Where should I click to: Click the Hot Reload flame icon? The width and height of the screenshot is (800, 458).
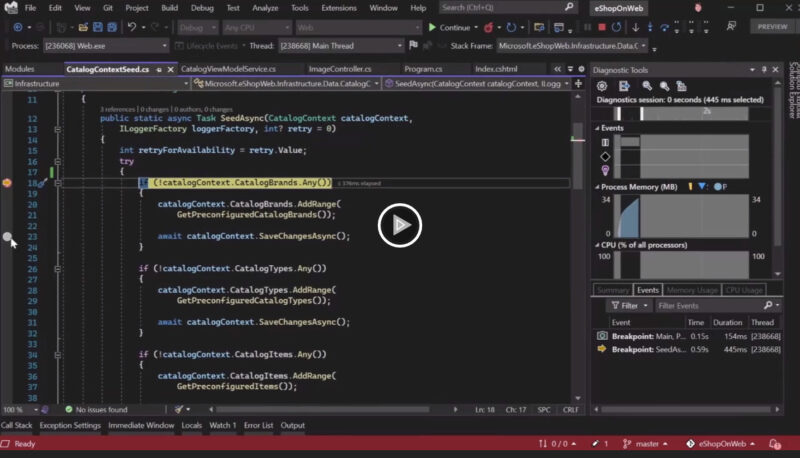coord(488,28)
